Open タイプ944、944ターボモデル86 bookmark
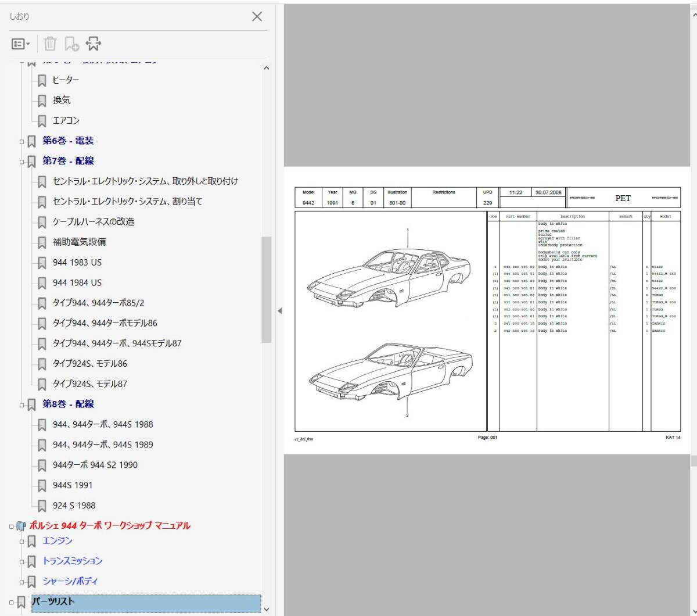Screen dimensions: 697x616 [105, 323]
